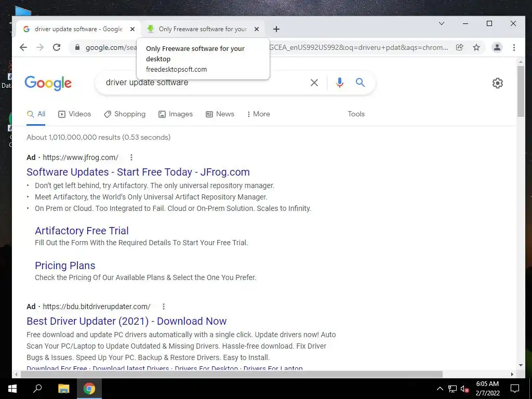Viewport: 532px width, 399px height.
Task: Click the padlock site info icon
Action: coord(77,47)
